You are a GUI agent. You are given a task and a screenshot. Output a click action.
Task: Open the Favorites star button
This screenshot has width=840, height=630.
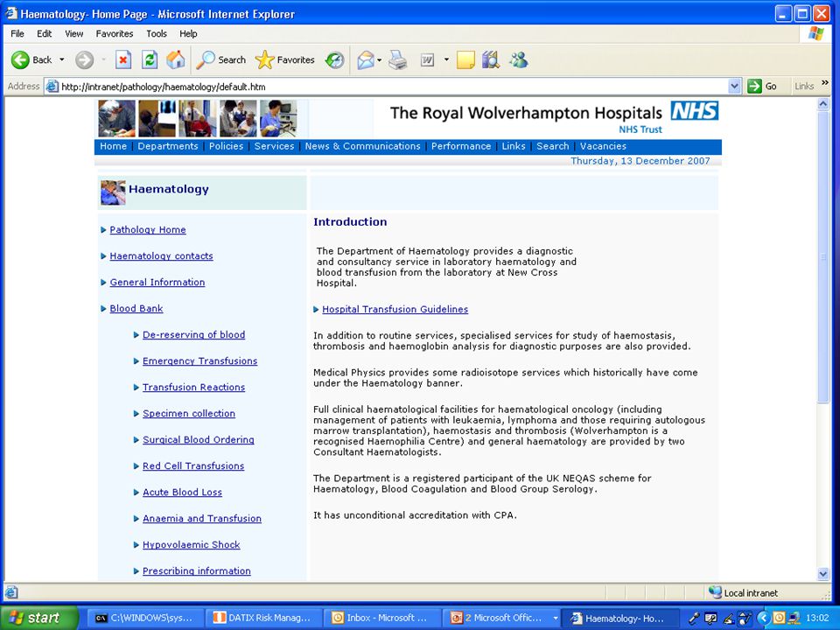284,60
